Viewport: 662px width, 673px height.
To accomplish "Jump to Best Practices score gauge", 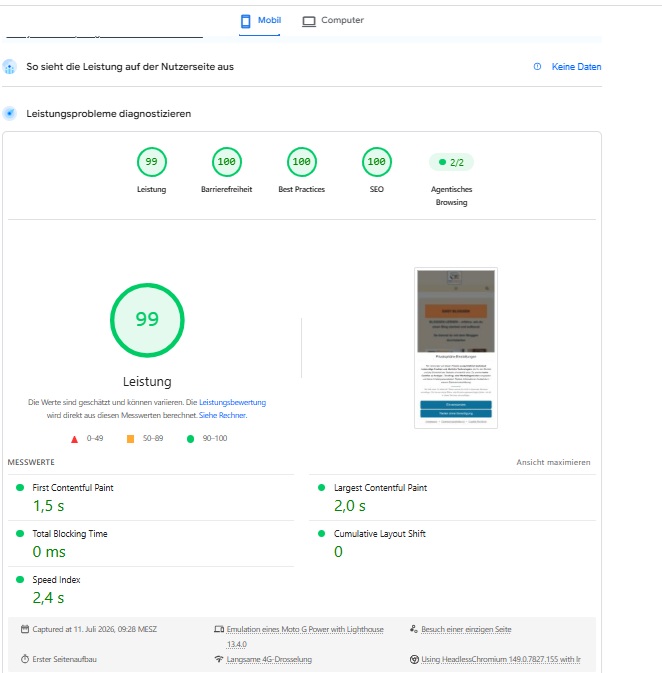I will (x=301, y=162).
